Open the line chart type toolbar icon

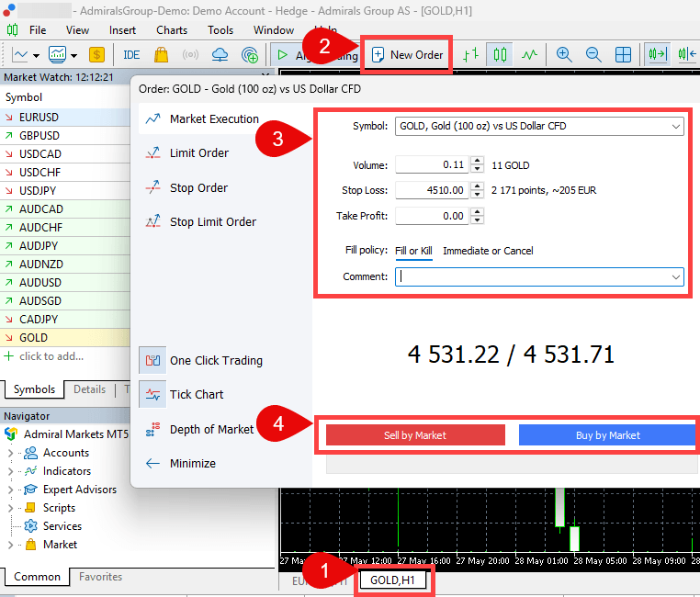[19, 55]
